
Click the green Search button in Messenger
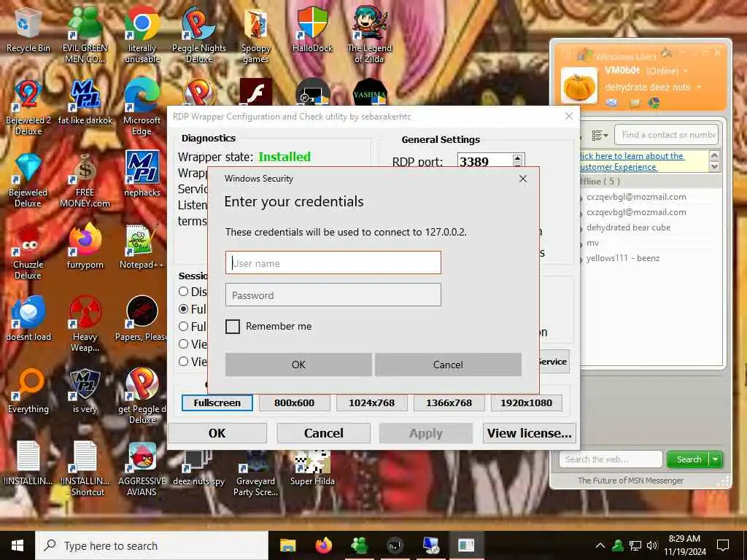689,459
